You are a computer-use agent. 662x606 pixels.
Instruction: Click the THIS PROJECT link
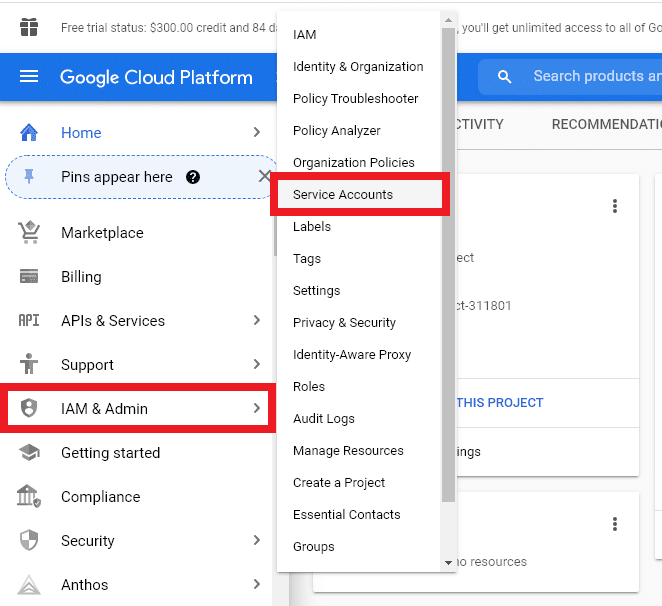tap(500, 402)
